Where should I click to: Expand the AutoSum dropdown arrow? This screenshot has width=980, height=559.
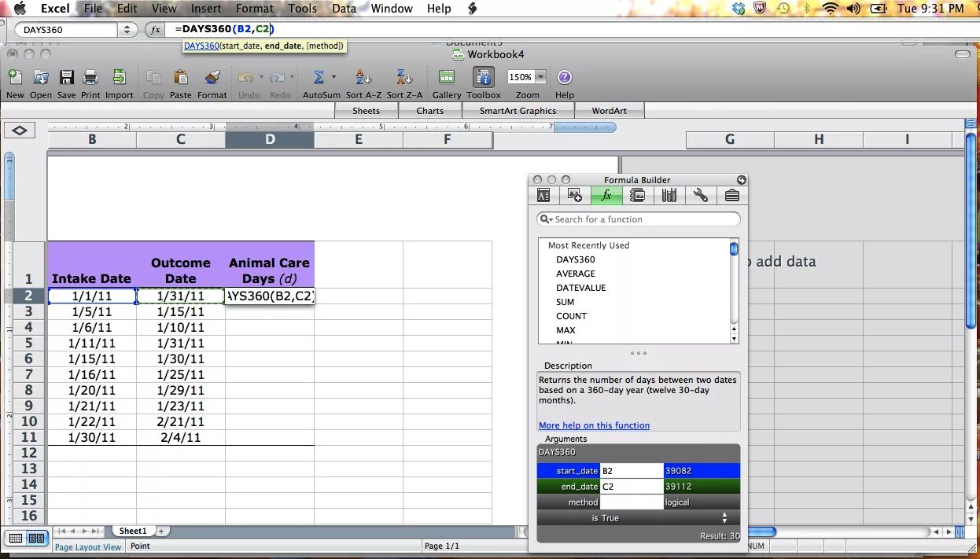pos(333,77)
